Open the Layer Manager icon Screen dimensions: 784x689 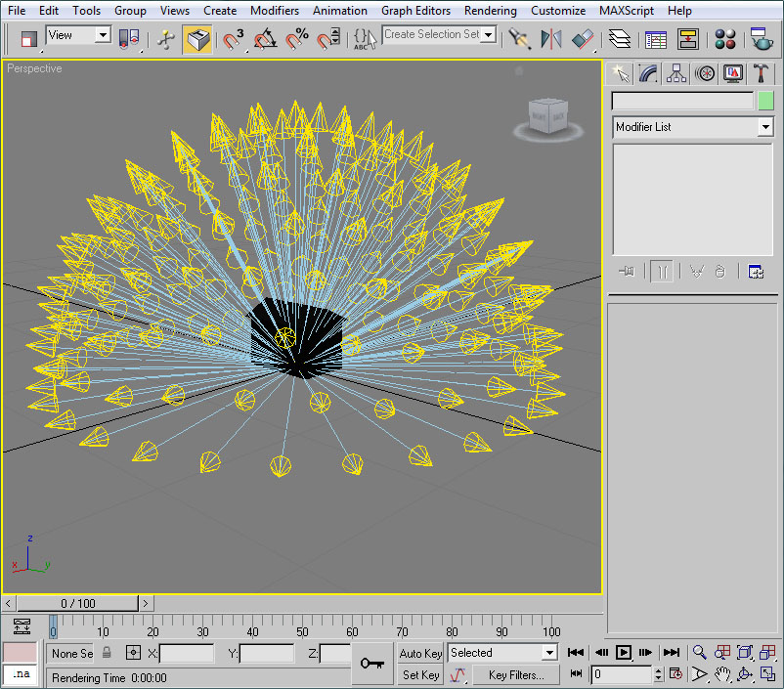click(619, 39)
